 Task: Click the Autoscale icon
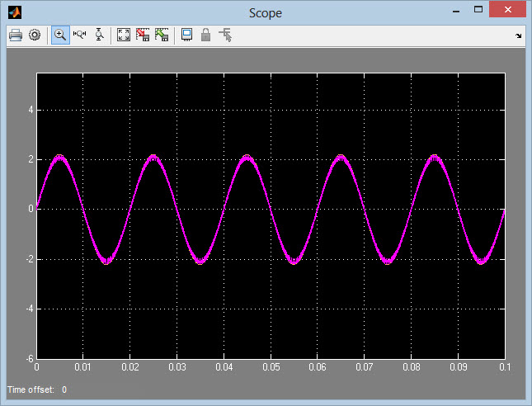coord(124,35)
